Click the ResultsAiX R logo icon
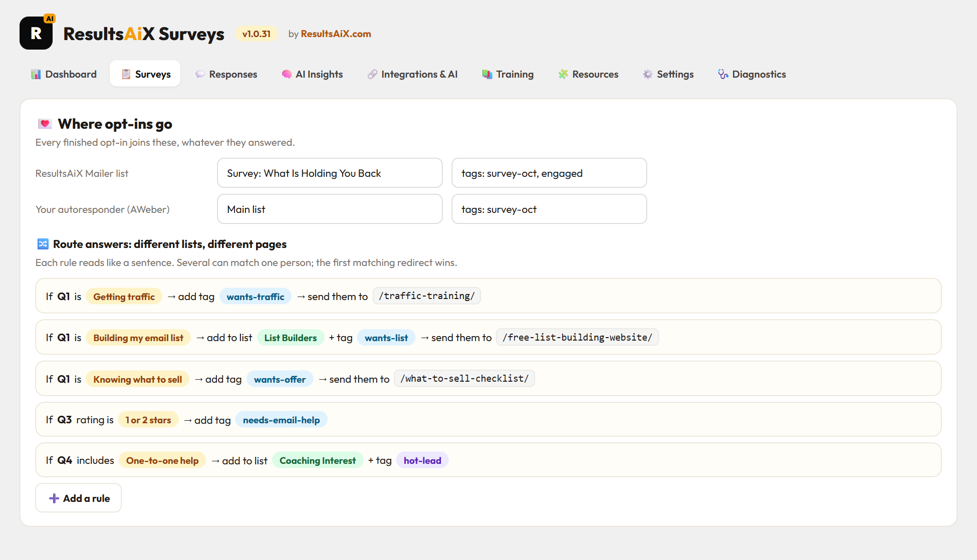This screenshot has height=560, width=977. [36, 33]
